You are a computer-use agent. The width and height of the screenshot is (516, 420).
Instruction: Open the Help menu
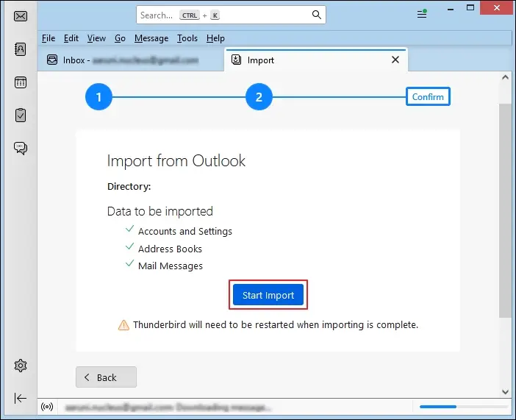pyautogui.click(x=215, y=38)
